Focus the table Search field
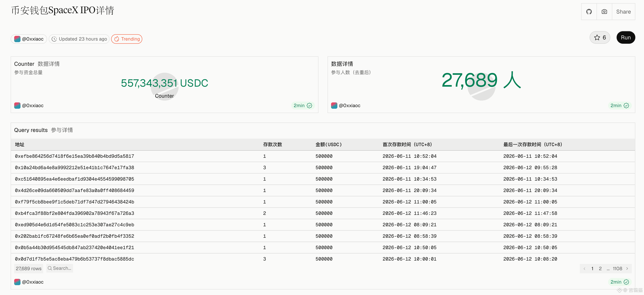This screenshot has width=644, height=295. coord(60,268)
